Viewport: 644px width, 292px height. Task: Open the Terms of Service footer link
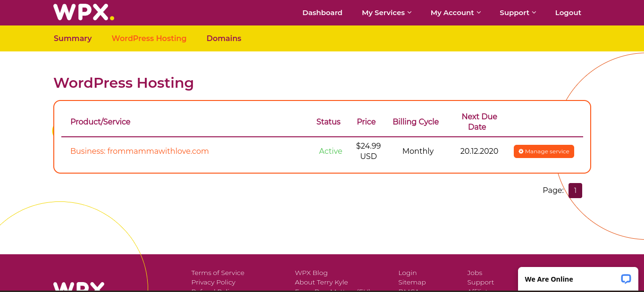(218, 273)
